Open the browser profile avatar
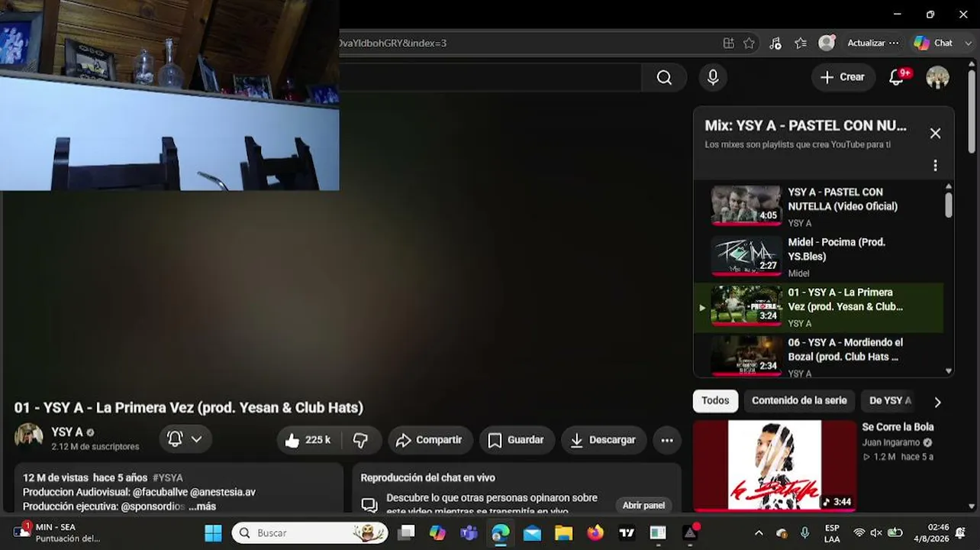This screenshot has height=550, width=980. coord(827,43)
